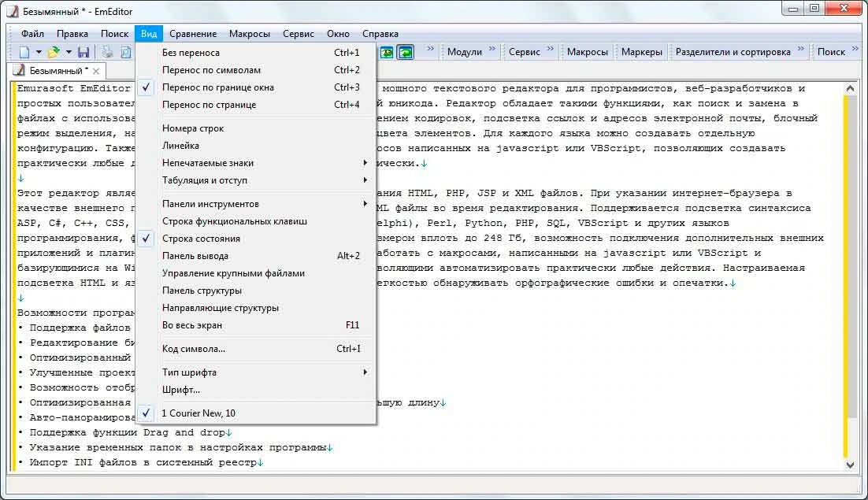Open the Тип шрифта submenu
This screenshot has height=500, width=868.
[x=256, y=372]
